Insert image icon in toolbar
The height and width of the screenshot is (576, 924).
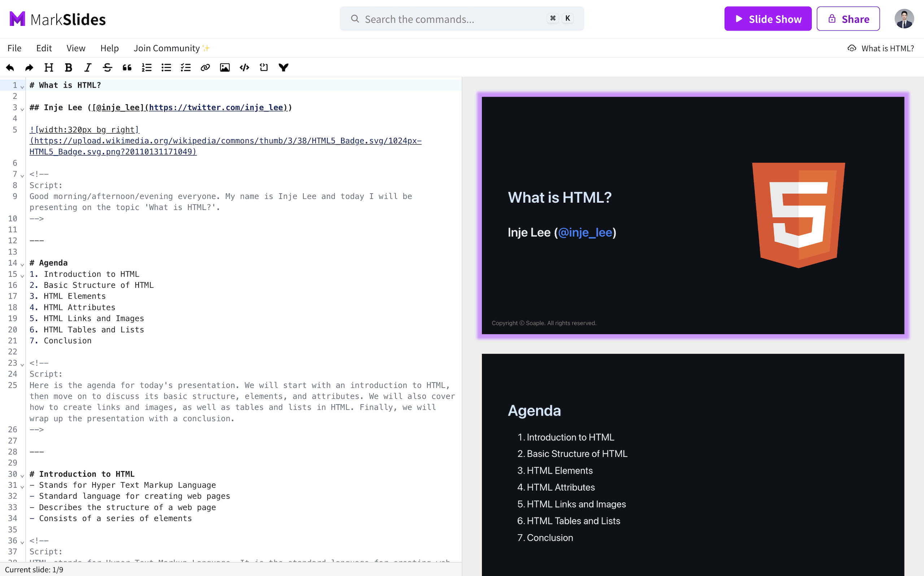(225, 67)
